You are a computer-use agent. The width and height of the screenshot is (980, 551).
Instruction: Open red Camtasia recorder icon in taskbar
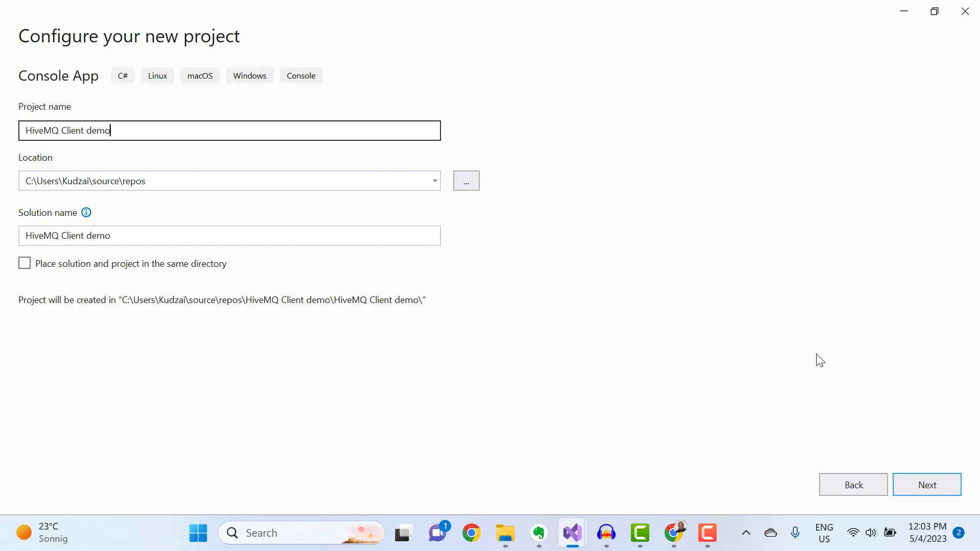(707, 533)
